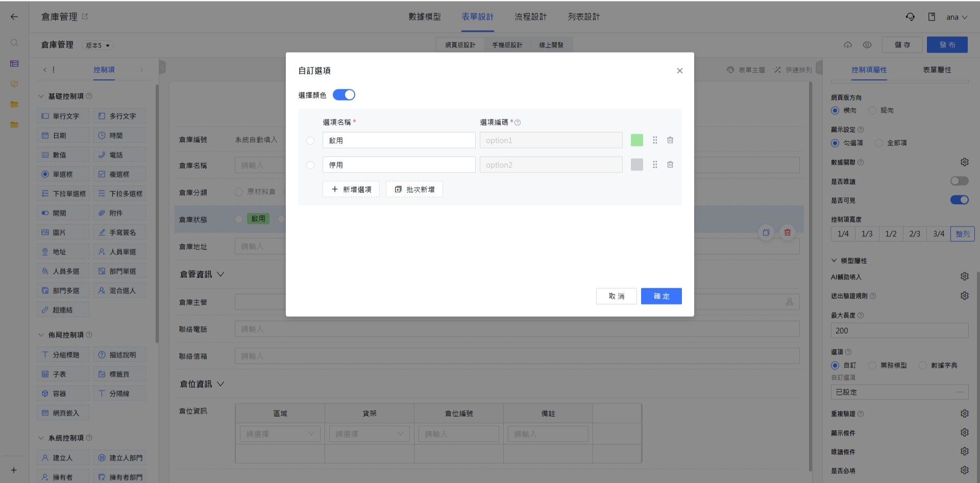Open the document icon next to ana
This screenshot has height=483, width=980.
coord(932,17)
